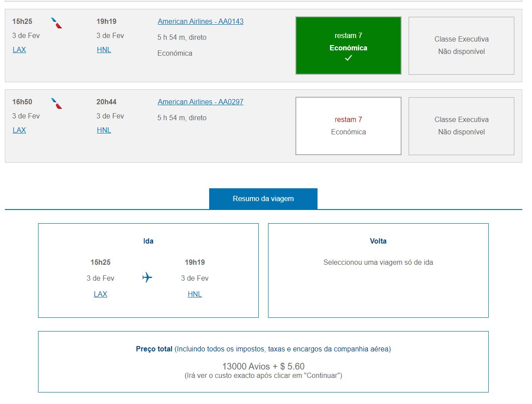Click the Volta heading
Screen dimensions: 532x404
(378, 241)
